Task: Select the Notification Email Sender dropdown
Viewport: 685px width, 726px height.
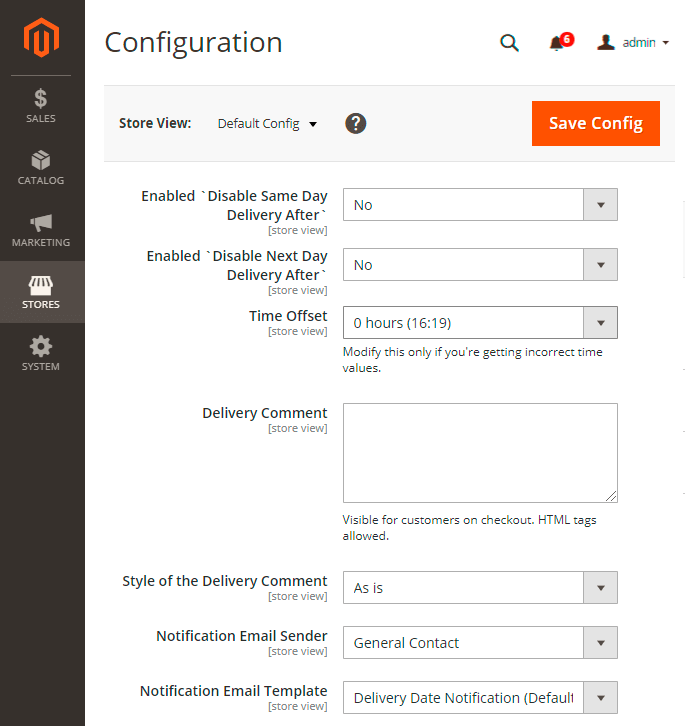Action: [480, 643]
